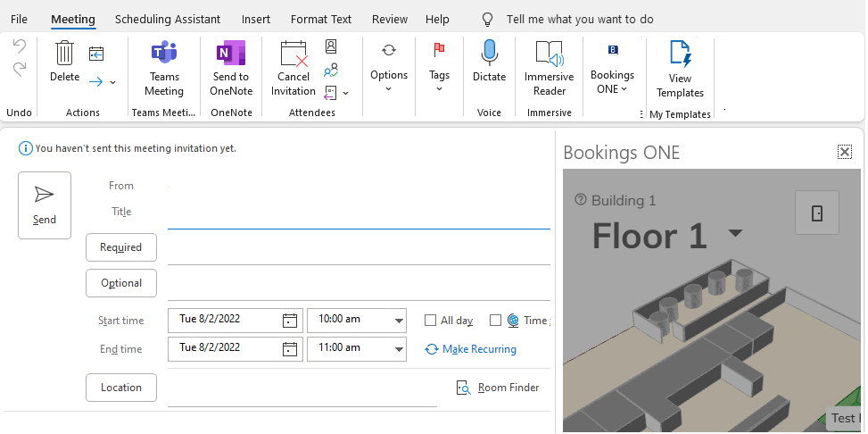Viewport: 868px width, 434px height.
Task: Expand the Floor 1 dropdown
Action: point(735,234)
